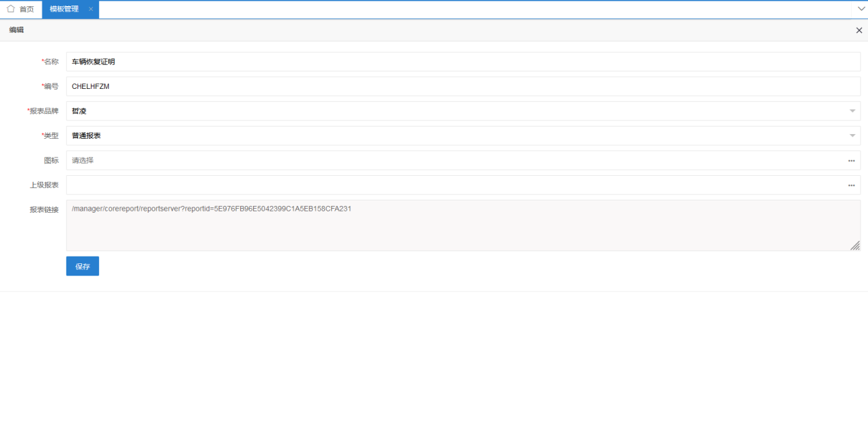Close the 编辑 panel using the X icon

[859, 30]
